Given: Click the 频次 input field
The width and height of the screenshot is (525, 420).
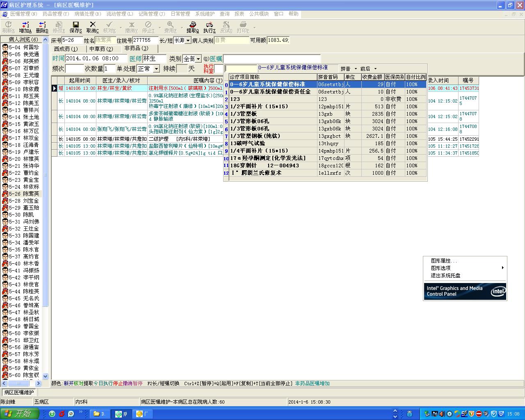Looking at the screenshot, I should [74, 68].
